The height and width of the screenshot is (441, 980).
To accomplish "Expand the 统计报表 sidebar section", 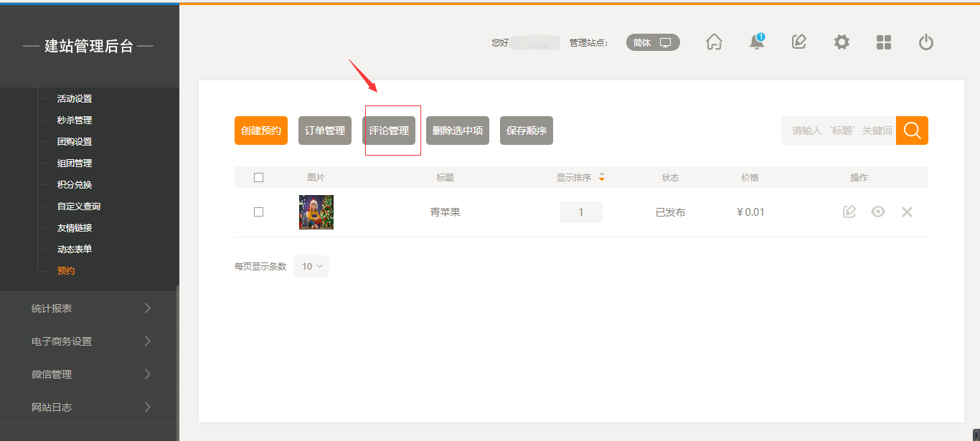I will click(90, 308).
